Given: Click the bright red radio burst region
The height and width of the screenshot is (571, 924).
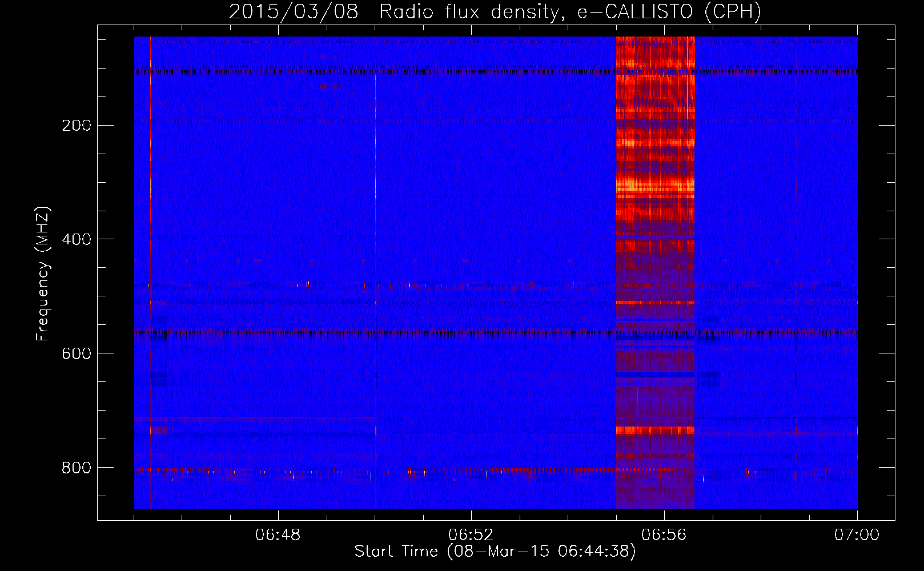Looking at the screenshot, I should 656,272.
